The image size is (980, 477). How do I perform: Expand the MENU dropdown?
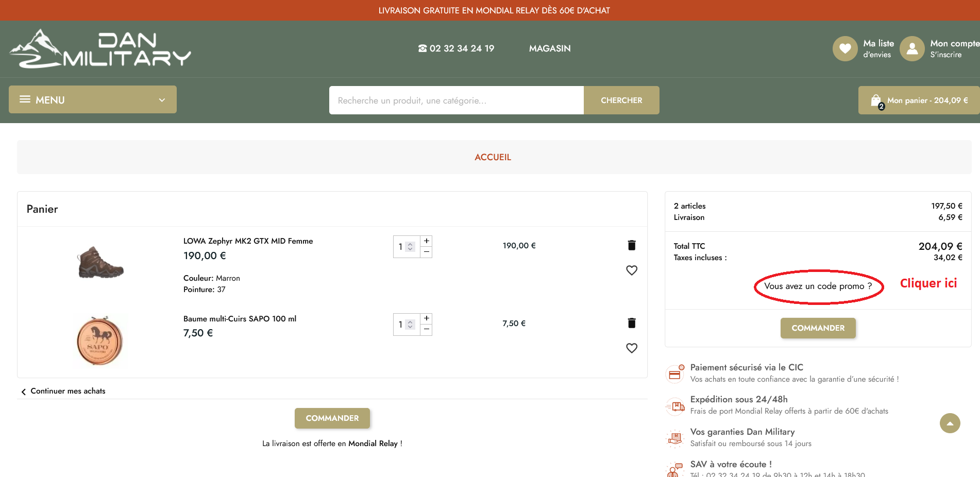click(x=93, y=100)
